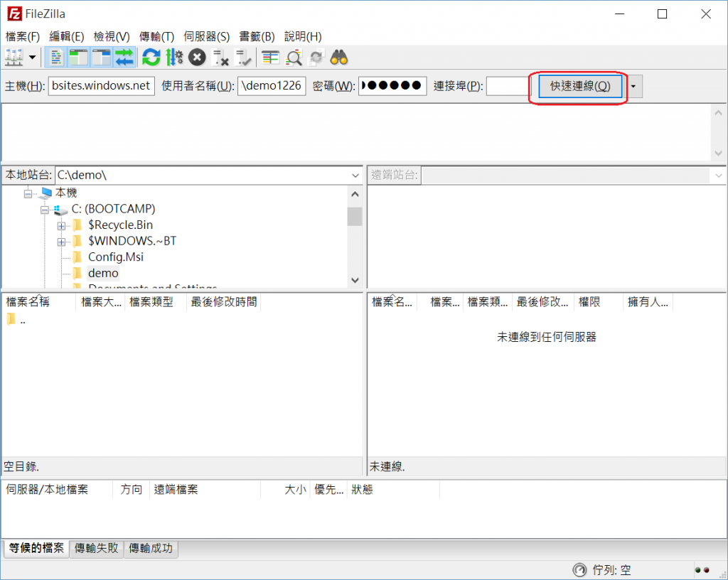Image resolution: width=728 pixels, height=580 pixels.
Task: Expand the $Recycle.Bin folder
Action: [x=61, y=226]
